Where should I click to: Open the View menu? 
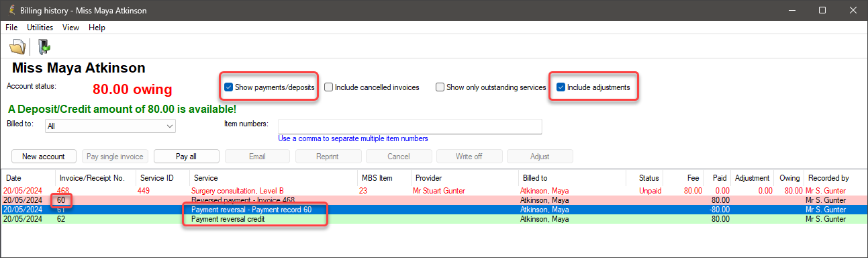click(70, 28)
